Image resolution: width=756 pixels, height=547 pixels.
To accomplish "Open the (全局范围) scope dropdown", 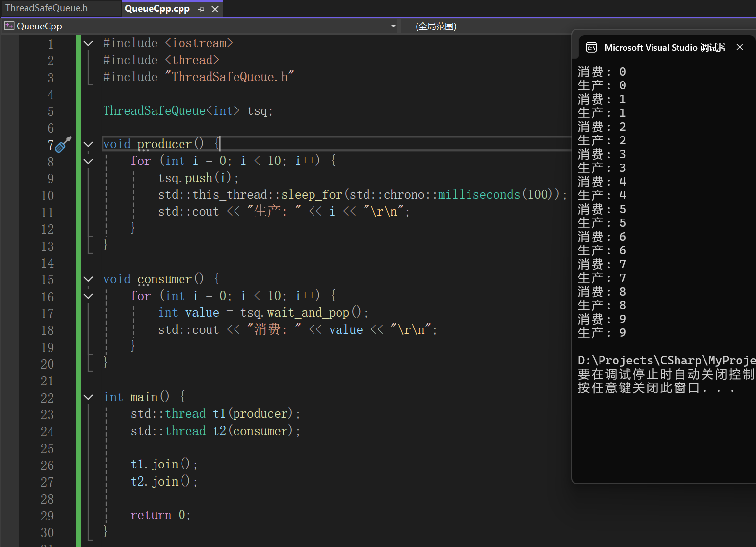I will click(x=436, y=26).
